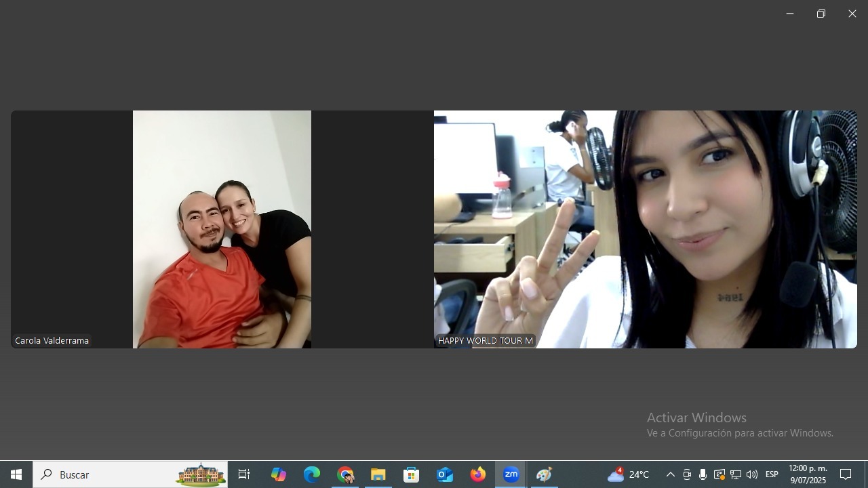
Task: Expand hidden system tray icons
Action: [670, 474]
